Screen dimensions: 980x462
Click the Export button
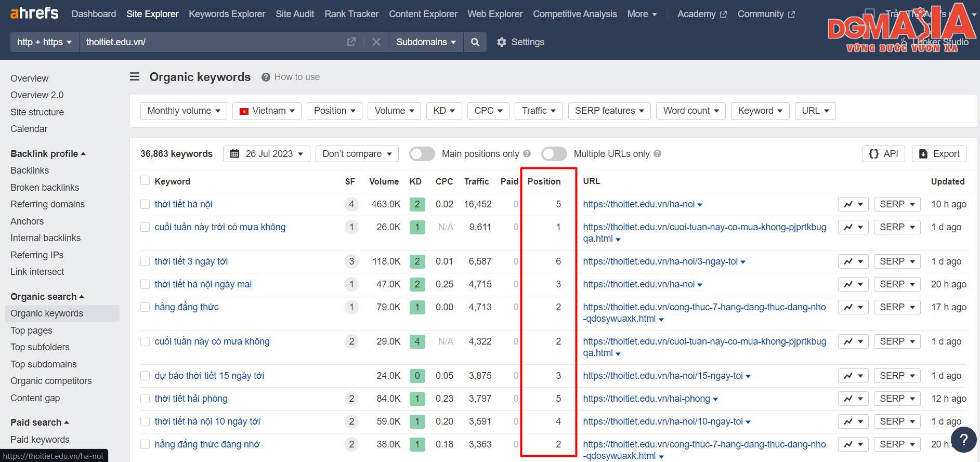(x=939, y=154)
